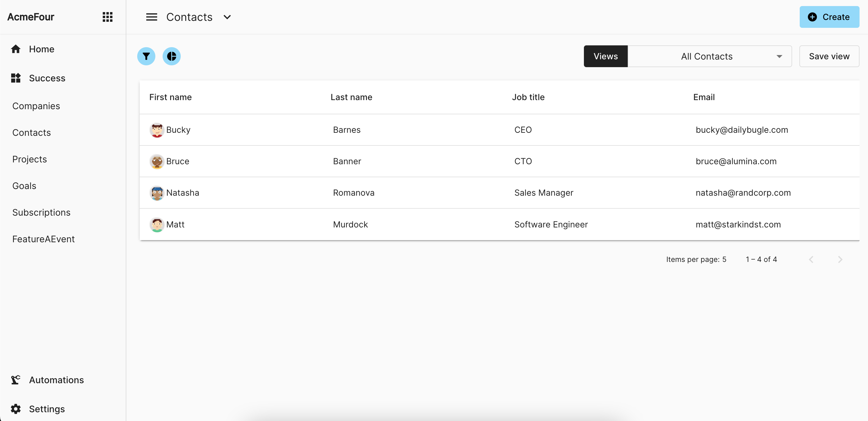Go to next page arrow
The image size is (868, 421).
(x=840, y=259)
